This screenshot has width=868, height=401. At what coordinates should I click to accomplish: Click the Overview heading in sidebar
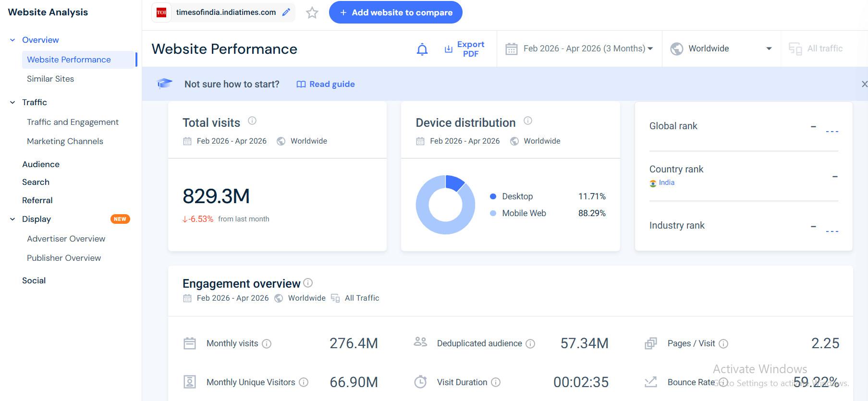[40, 40]
